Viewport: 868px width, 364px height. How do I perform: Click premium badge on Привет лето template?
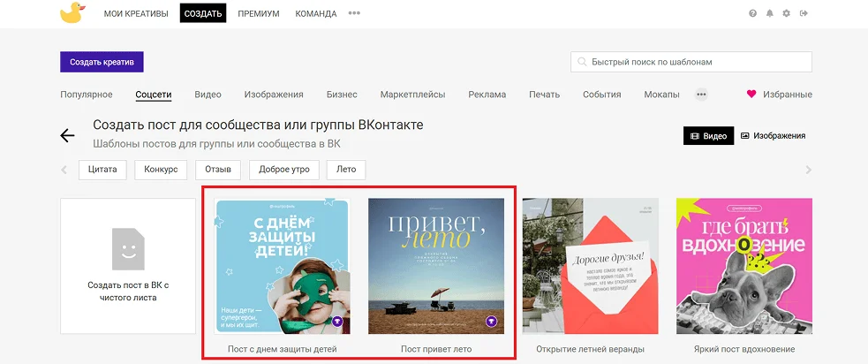tap(492, 322)
